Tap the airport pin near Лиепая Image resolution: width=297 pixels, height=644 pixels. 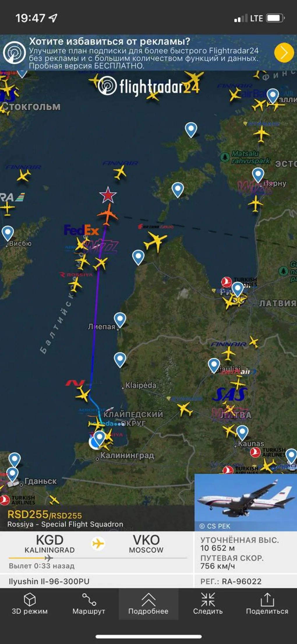tap(120, 320)
